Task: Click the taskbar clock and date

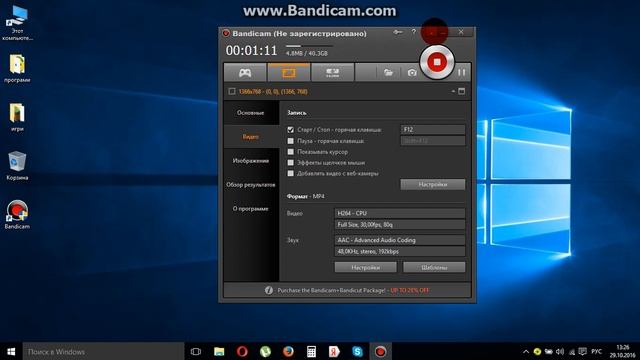Action: [x=623, y=351]
